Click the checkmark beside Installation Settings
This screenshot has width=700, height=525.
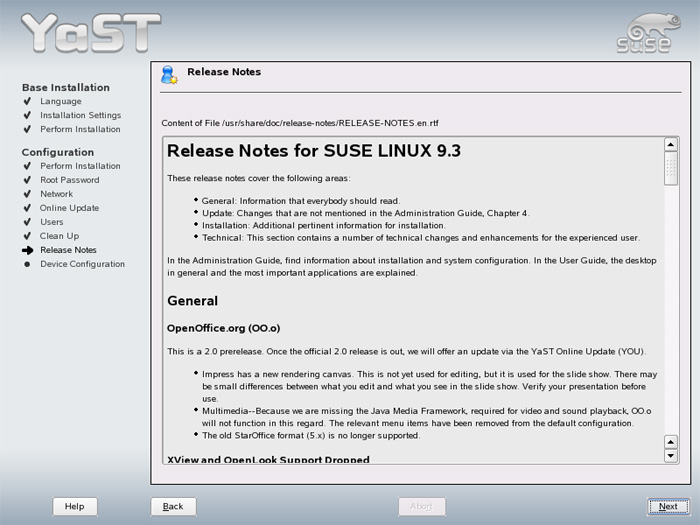pos(27,115)
